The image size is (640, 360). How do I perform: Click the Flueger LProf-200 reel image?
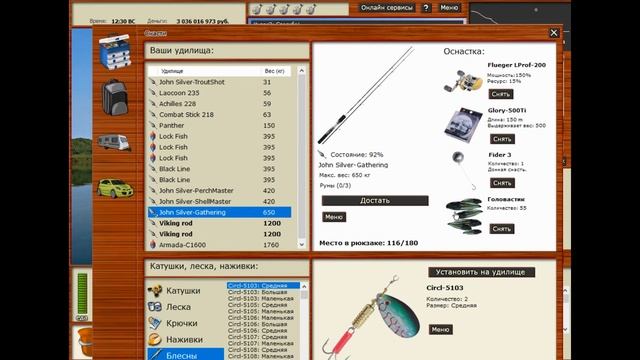coord(463,81)
